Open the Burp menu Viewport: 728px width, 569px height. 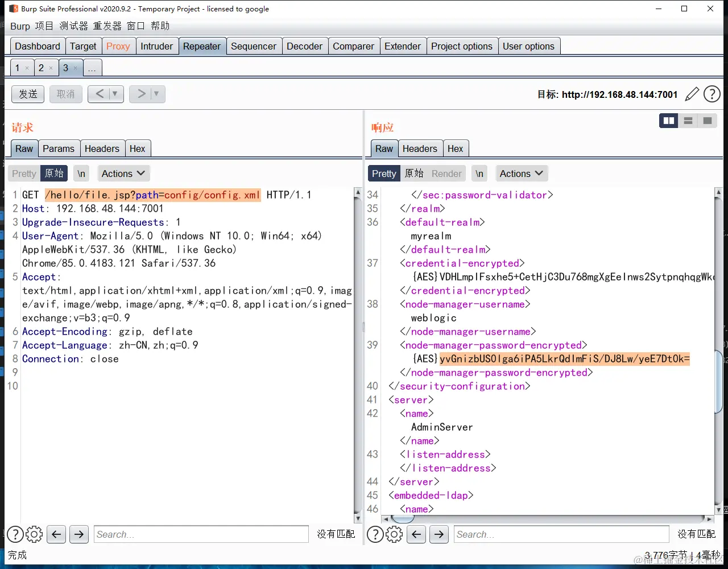pos(20,26)
